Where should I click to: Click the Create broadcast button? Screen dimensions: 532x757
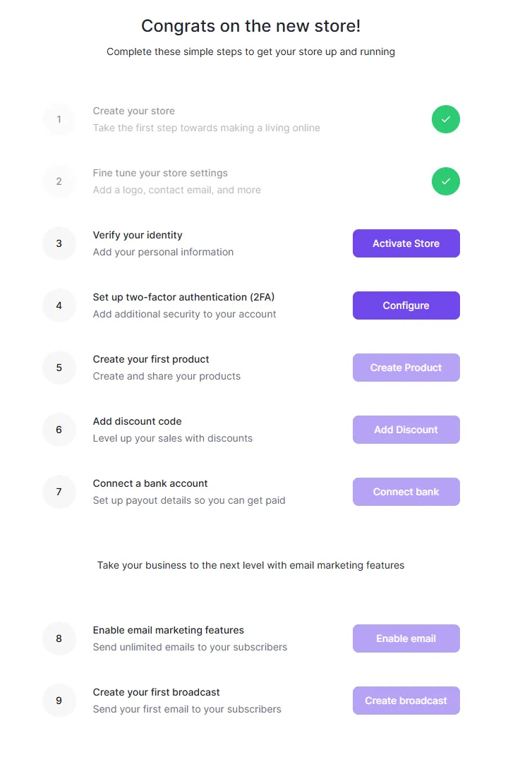[406, 701]
